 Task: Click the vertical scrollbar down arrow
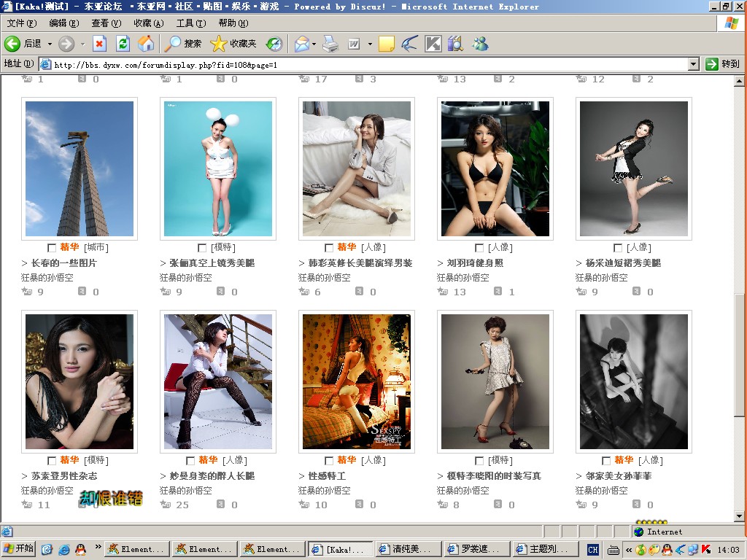(740, 516)
